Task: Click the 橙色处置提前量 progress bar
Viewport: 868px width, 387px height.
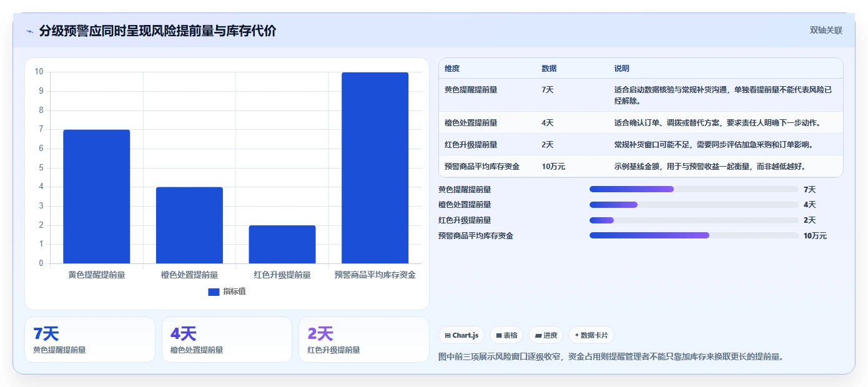Action: pyautogui.click(x=694, y=205)
